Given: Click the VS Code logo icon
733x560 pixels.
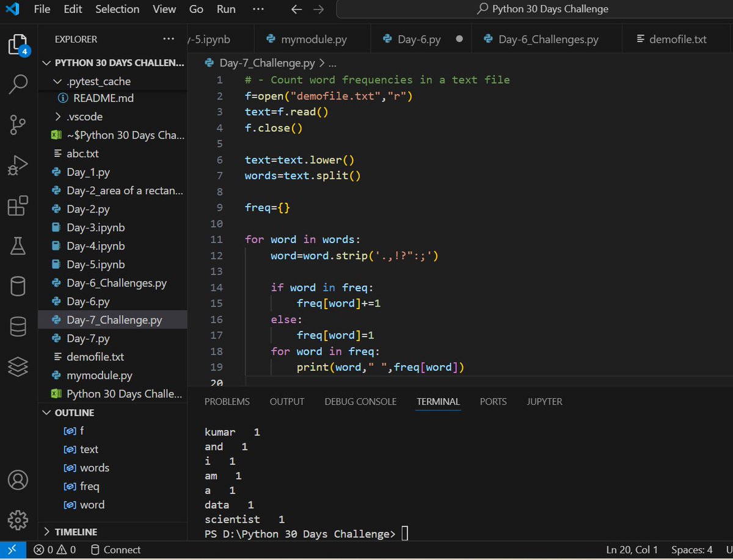Looking at the screenshot, I should coord(13,9).
